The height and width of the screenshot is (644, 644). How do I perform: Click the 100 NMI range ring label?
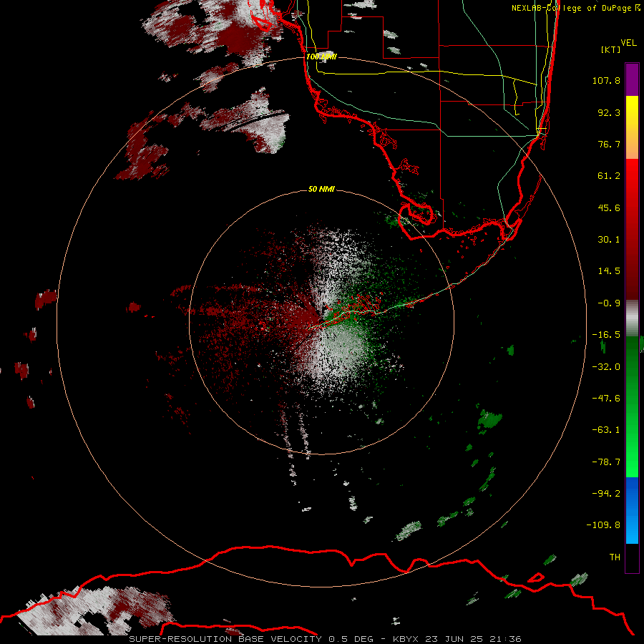pyautogui.click(x=321, y=57)
